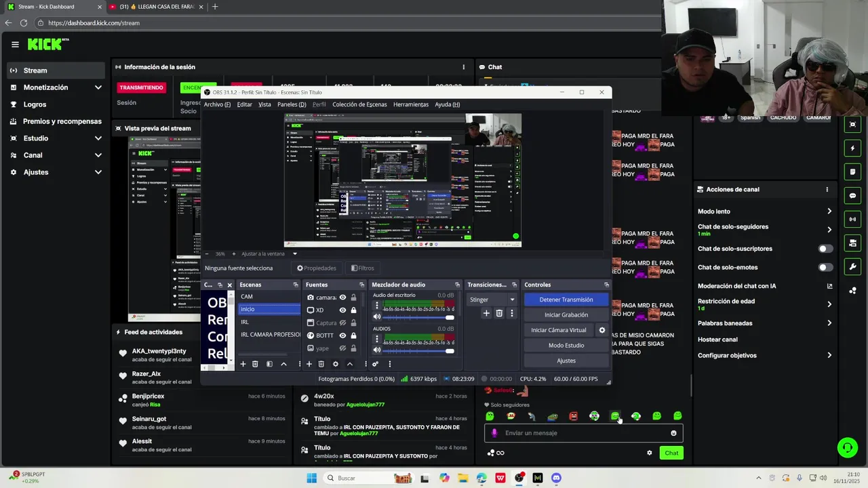Add a new scene in OBS Escenas

click(x=243, y=364)
